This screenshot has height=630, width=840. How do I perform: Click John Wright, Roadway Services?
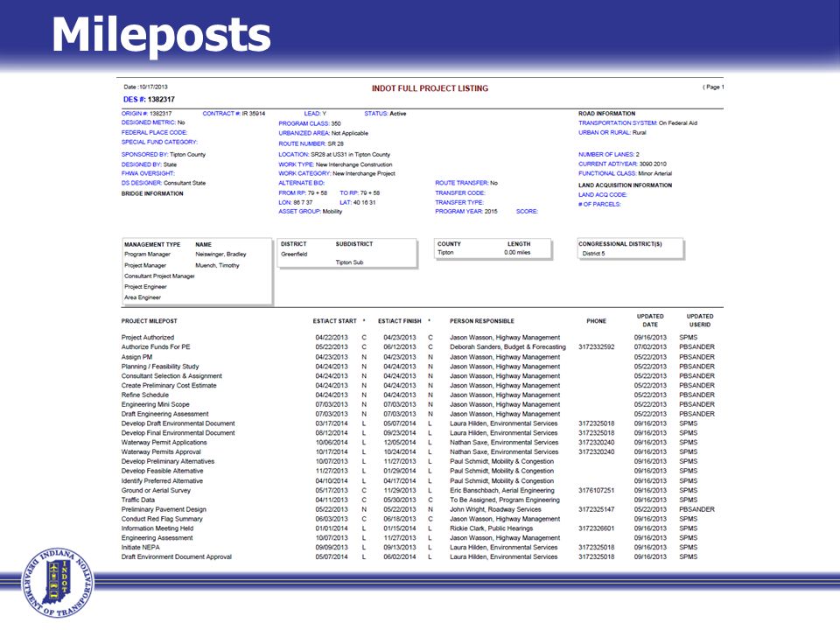(x=495, y=509)
